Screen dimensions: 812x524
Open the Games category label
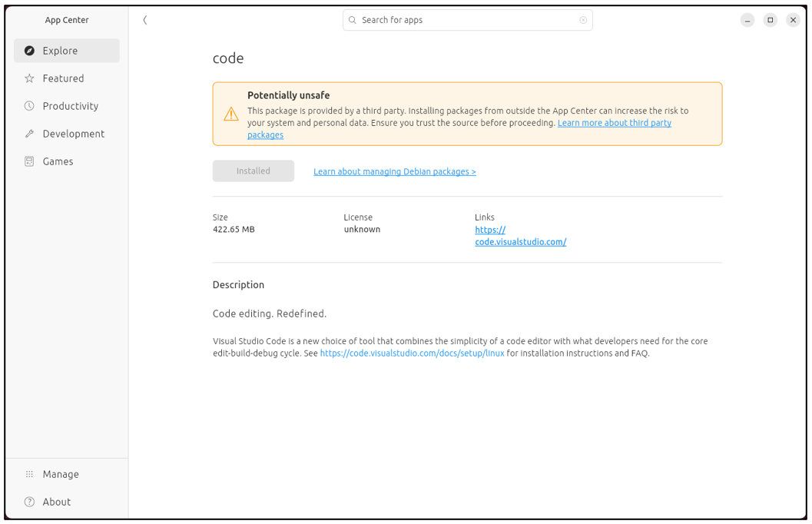[58, 161]
